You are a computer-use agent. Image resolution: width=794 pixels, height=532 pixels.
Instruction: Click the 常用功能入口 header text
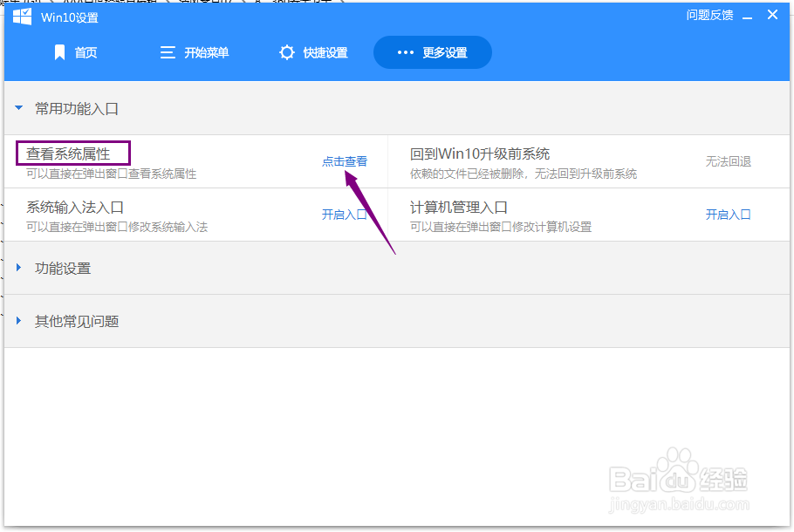77,109
